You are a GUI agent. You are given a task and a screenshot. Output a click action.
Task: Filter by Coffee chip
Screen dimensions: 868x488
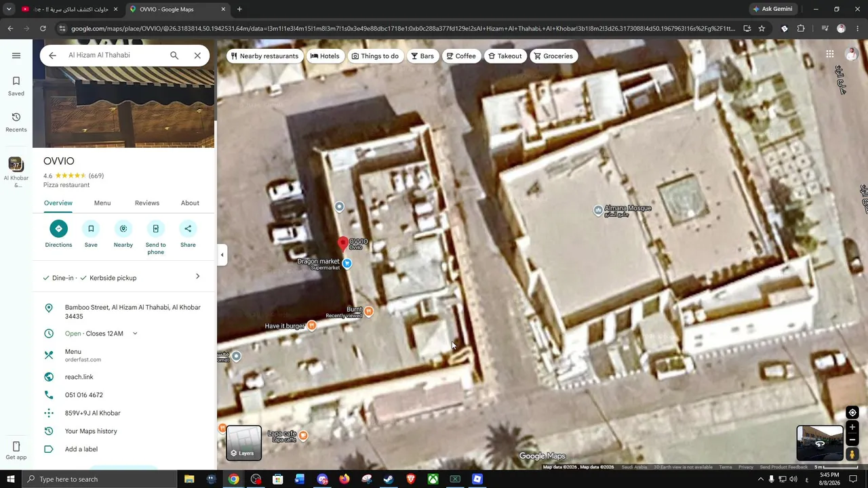pyautogui.click(x=460, y=56)
